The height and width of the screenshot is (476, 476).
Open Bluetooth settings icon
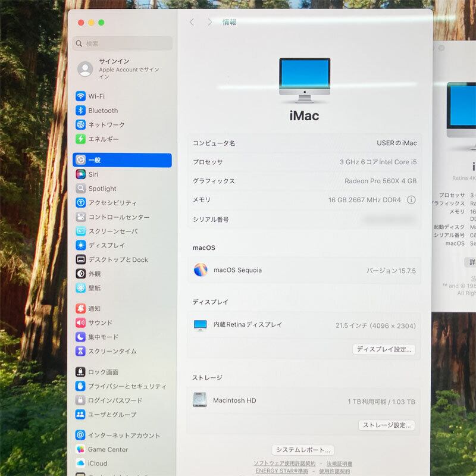pyautogui.click(x=80, y=111)
